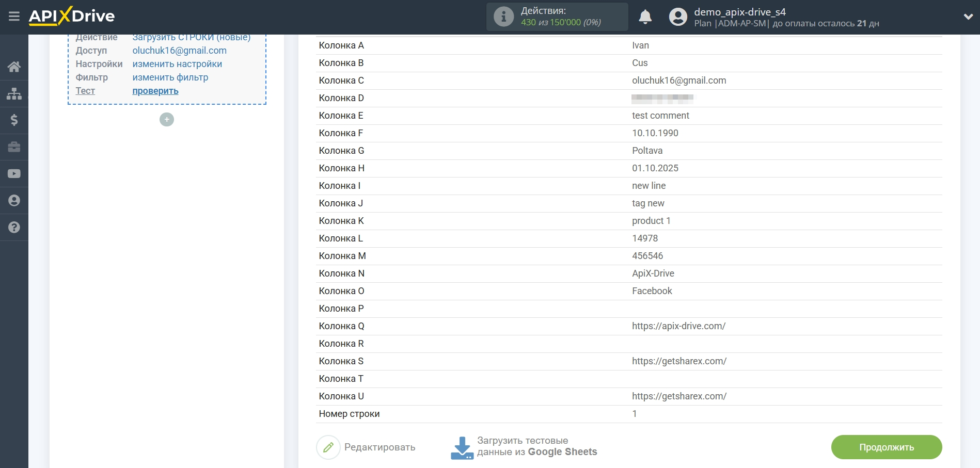980x468 pixels.
Task: Open YouTube video tutorials icon
Action: click(14, 174)
